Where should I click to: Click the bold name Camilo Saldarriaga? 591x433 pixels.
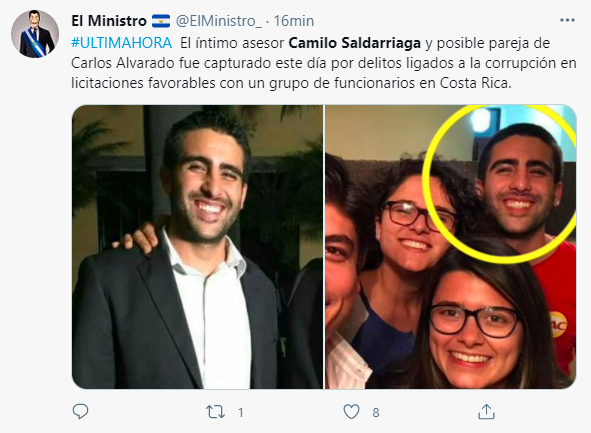click(354, 43)
